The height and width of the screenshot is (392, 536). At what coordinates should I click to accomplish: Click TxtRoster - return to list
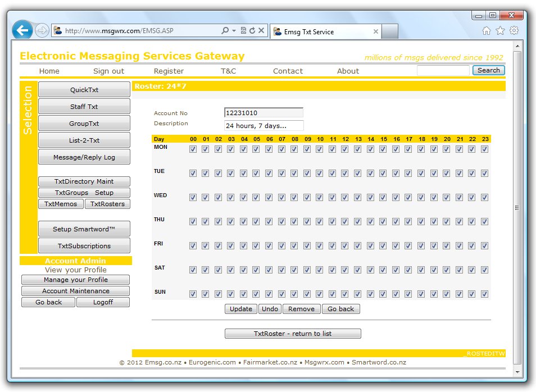click(x=293, y=333)
